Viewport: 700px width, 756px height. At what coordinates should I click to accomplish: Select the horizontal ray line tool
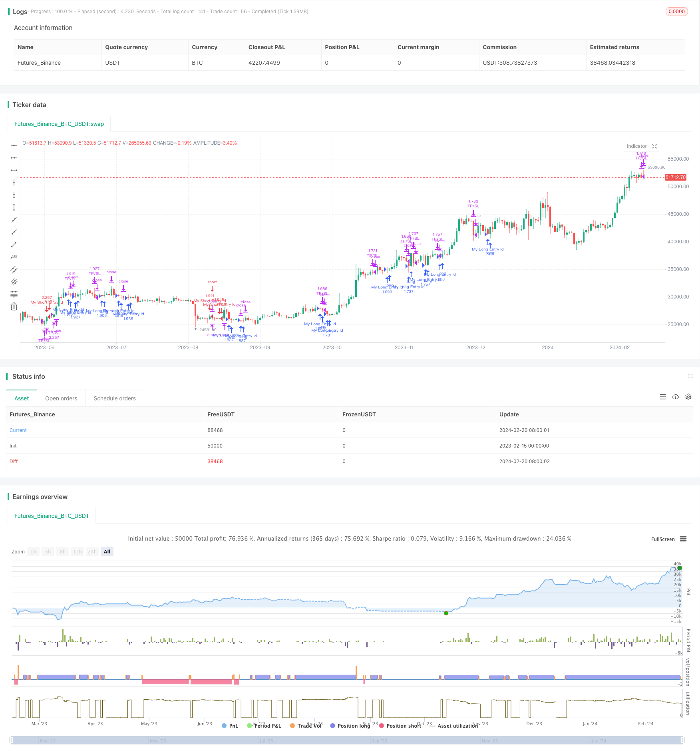pos(14,158)
